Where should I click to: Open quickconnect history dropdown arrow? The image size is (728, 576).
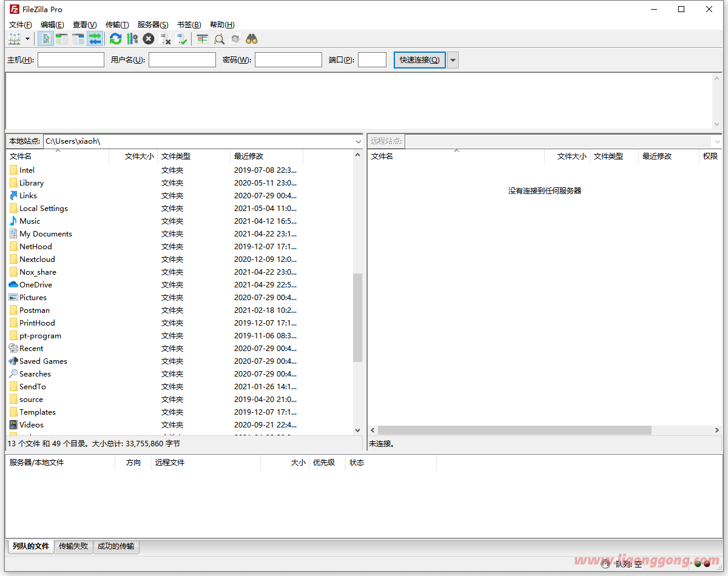[453, 59]
